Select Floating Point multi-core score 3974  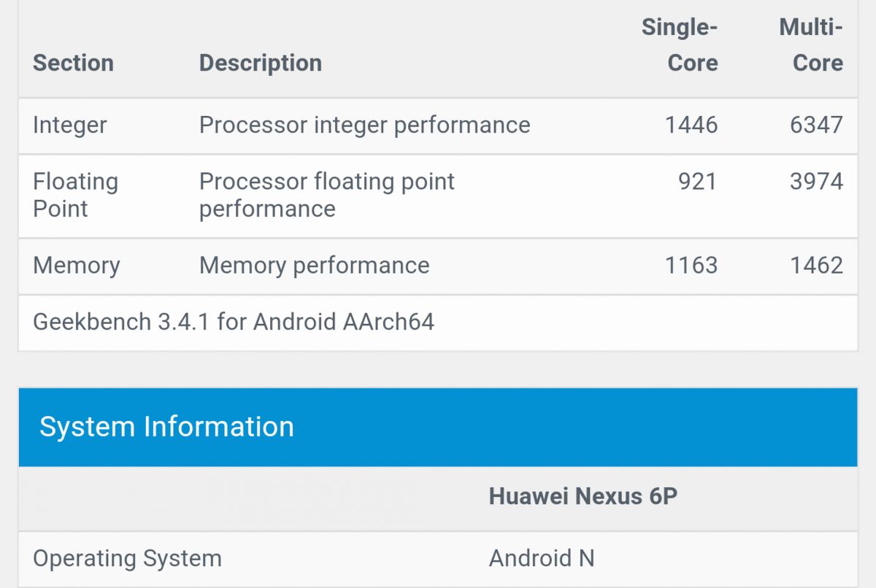816,181
